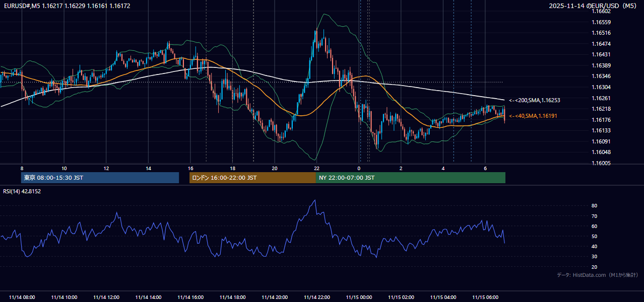Click price axis value 1.16304
Viewport: 644px width, 302px height.
pos(601,87)
